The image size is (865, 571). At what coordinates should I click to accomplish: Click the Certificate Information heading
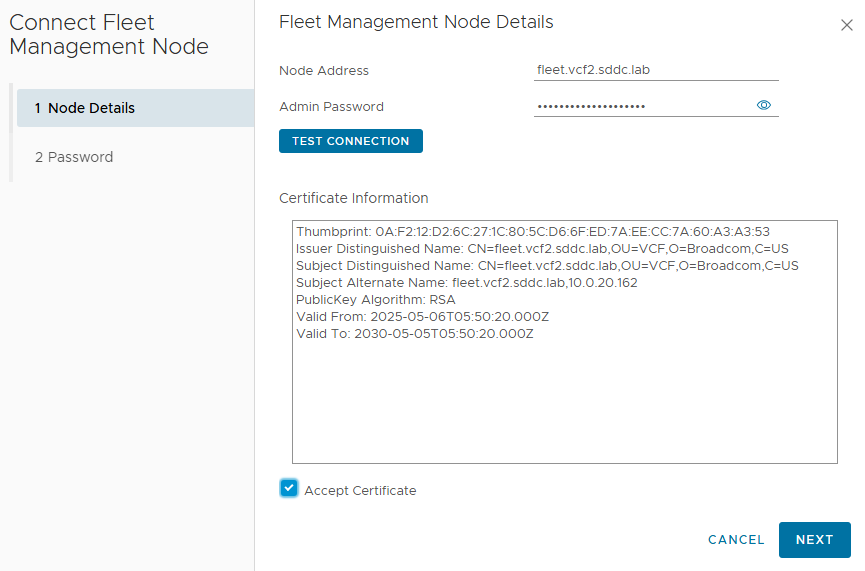click(353, 198)
